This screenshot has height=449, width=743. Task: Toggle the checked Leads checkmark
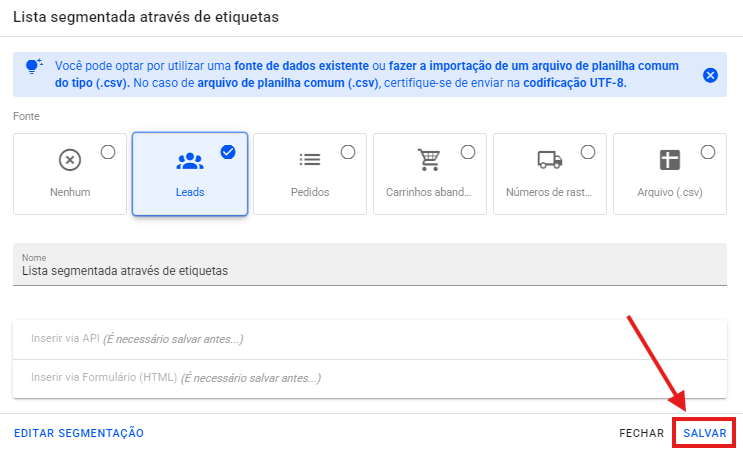tap(228, 152)
